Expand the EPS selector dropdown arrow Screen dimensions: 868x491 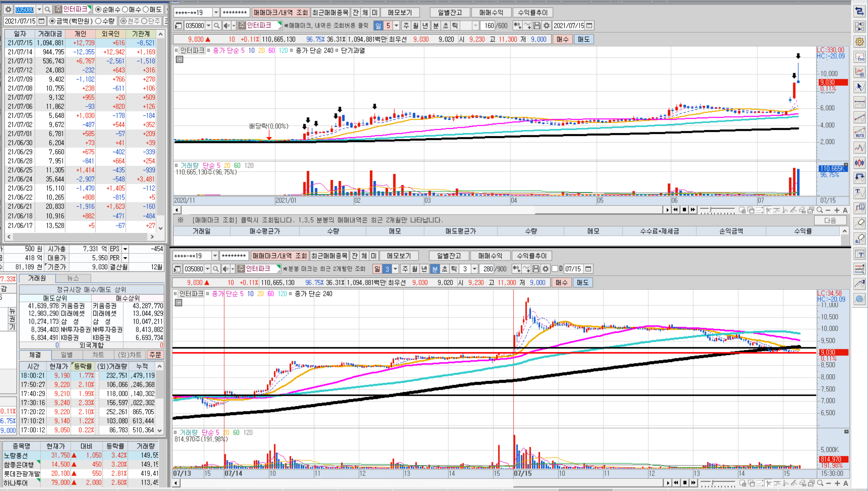(x=125, y=249)
